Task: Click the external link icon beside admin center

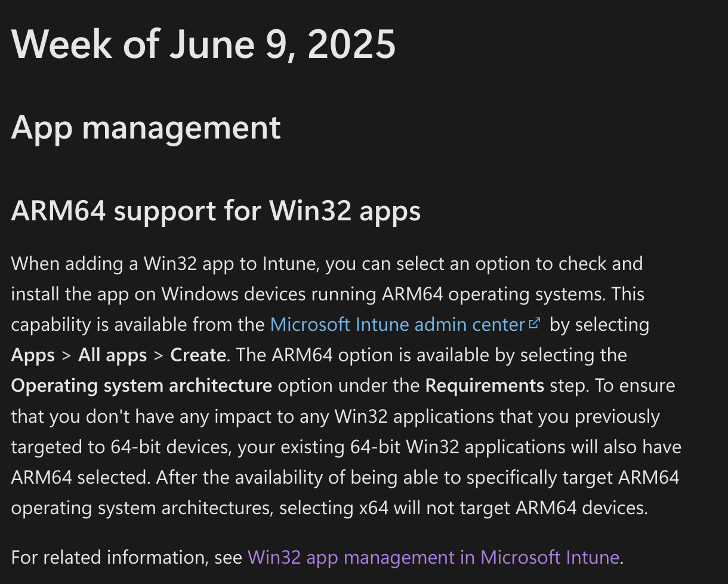Action: [535, 324]
